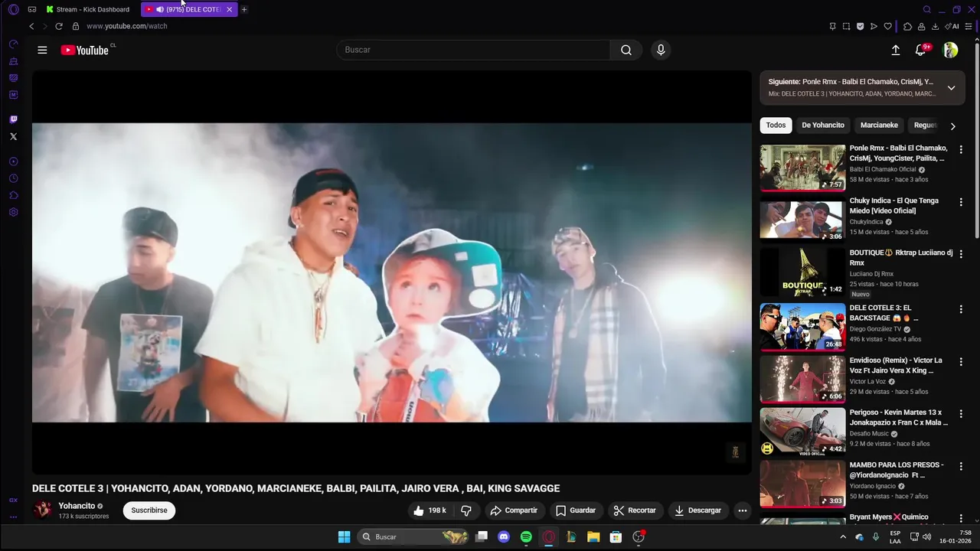This screenshot has width=980, height=551.
Task: Show hidden system tray icons chevron
Action: coord(843,537)
